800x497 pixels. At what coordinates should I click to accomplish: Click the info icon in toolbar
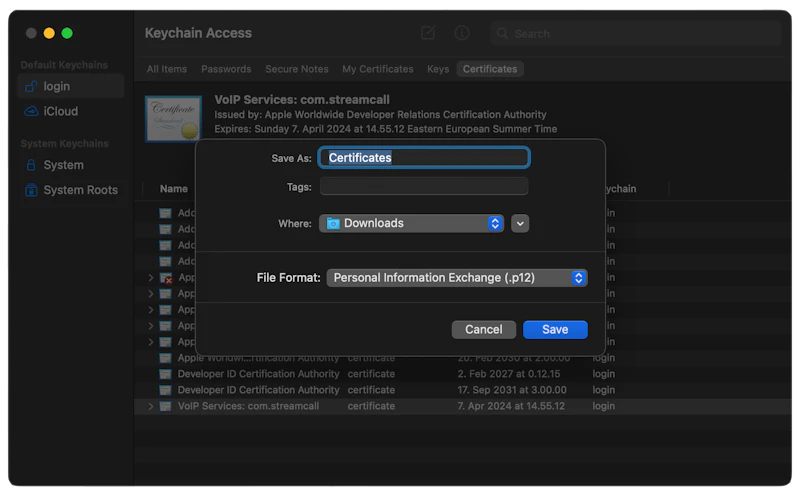pos(462,33)
